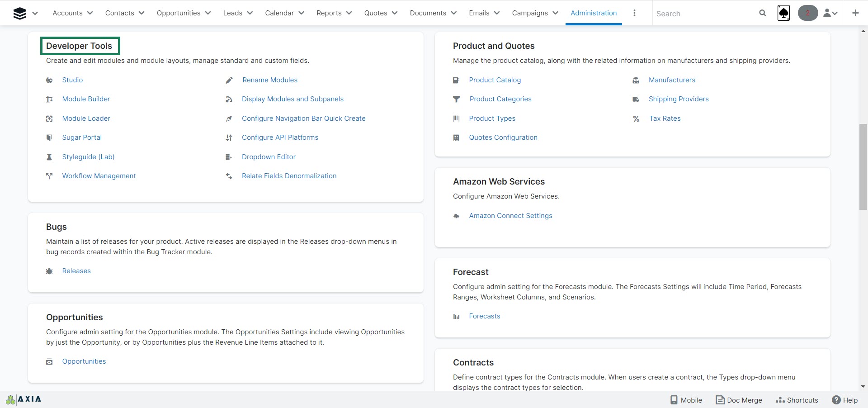868x408 pixels.
Task: Click the plus quick create icon
Action: tap(855, 13)
